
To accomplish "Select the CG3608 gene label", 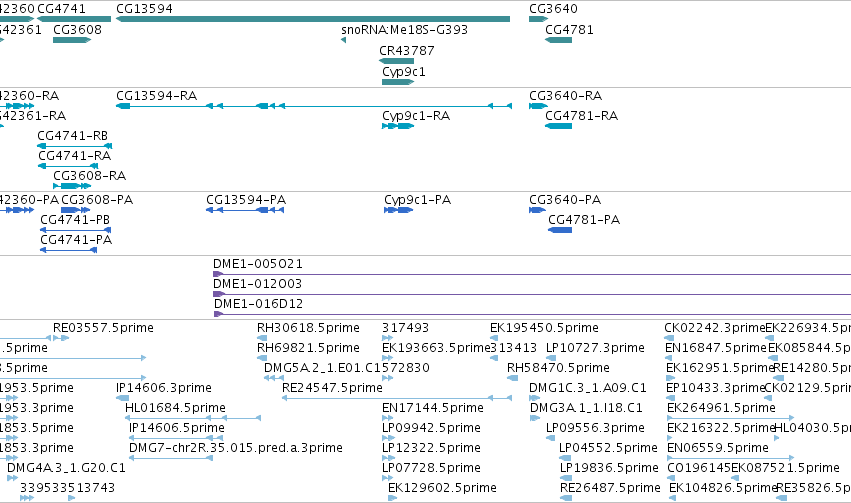I will pyautogui.click(x=78, y=29).
